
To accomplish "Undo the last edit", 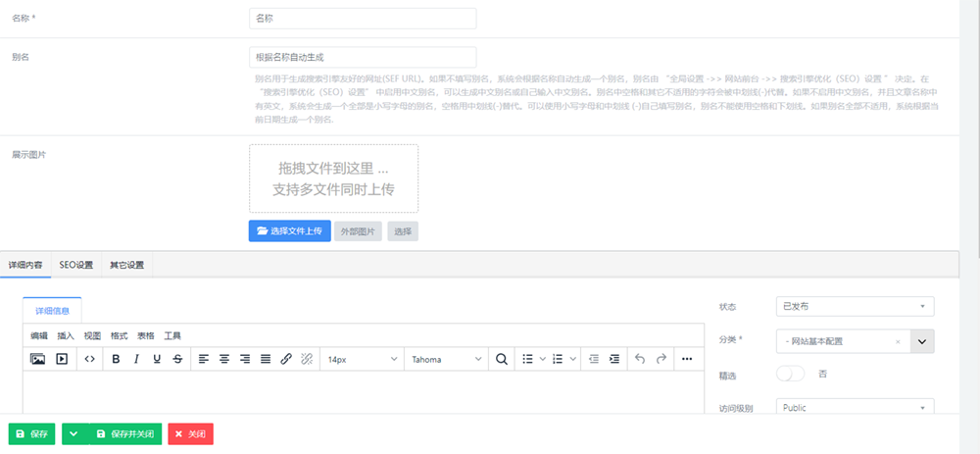I will 640,359.
